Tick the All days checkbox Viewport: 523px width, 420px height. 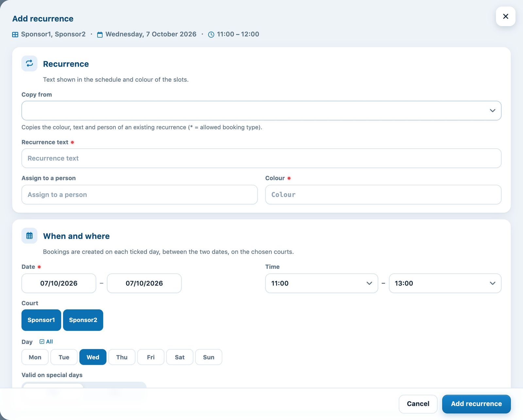(46, 342)
